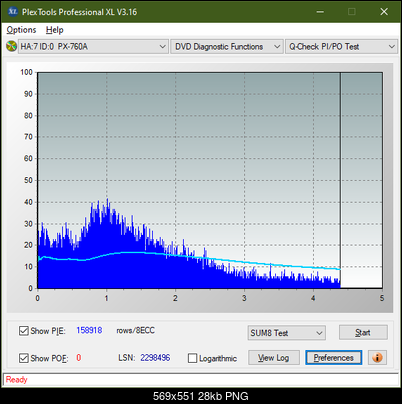Click the PIE value 158918
Image resolution: width=402 pixels, height=404 pixels.
point(89,330)
